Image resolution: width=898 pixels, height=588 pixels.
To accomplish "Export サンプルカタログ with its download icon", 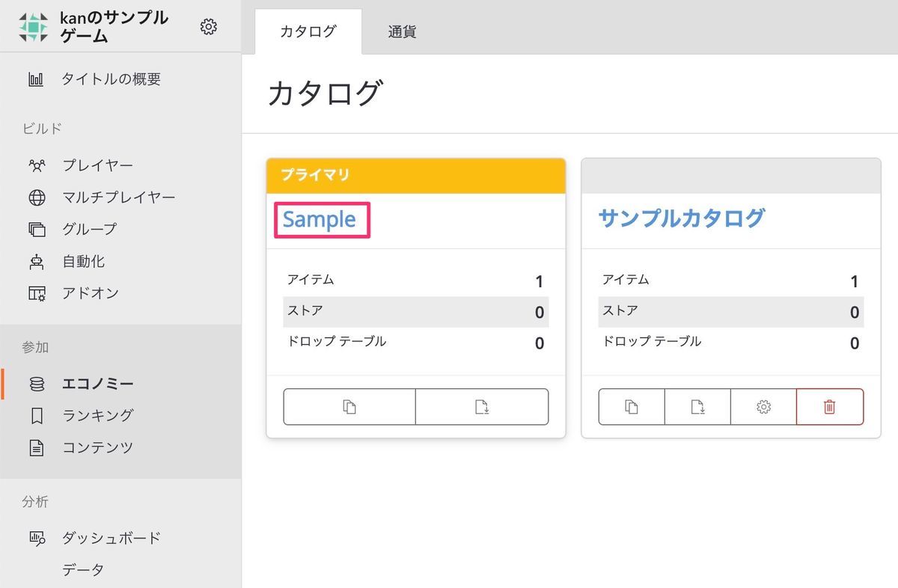I will [696, 406].
